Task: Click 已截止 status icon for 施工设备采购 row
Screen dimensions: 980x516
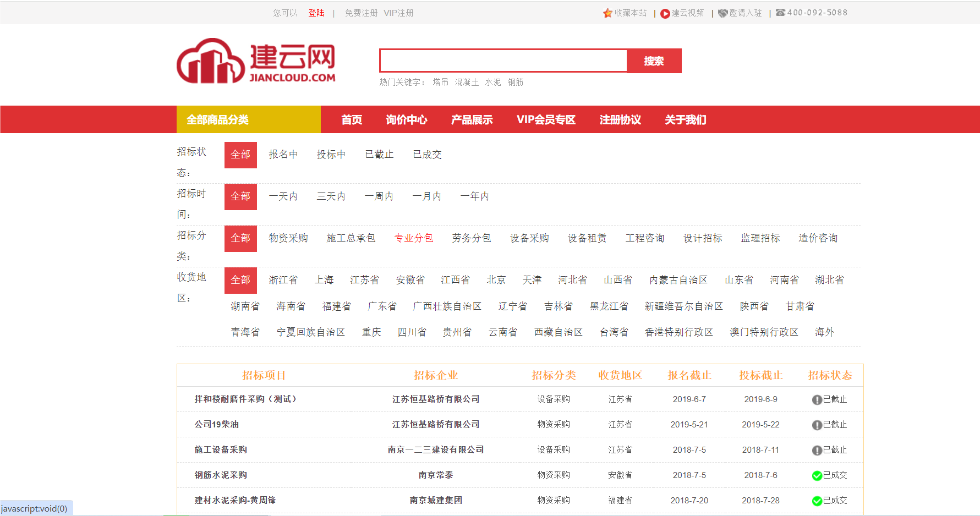Action: (x=817, y=451)
